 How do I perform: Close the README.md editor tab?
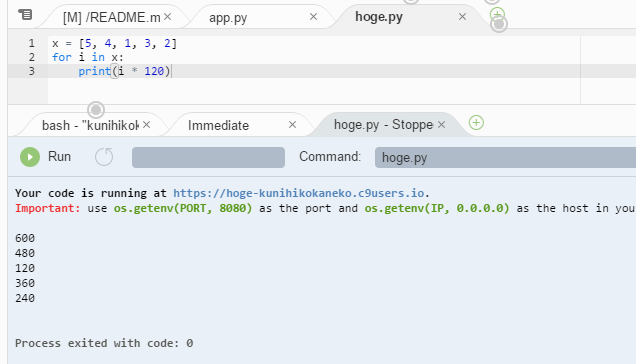coord(168,17)
